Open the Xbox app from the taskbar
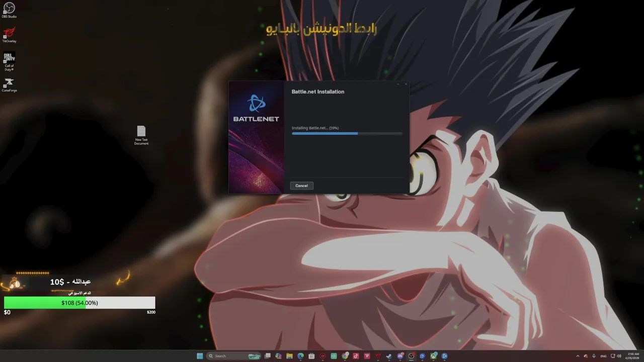The image size is (644, 362). coord(433,356)
